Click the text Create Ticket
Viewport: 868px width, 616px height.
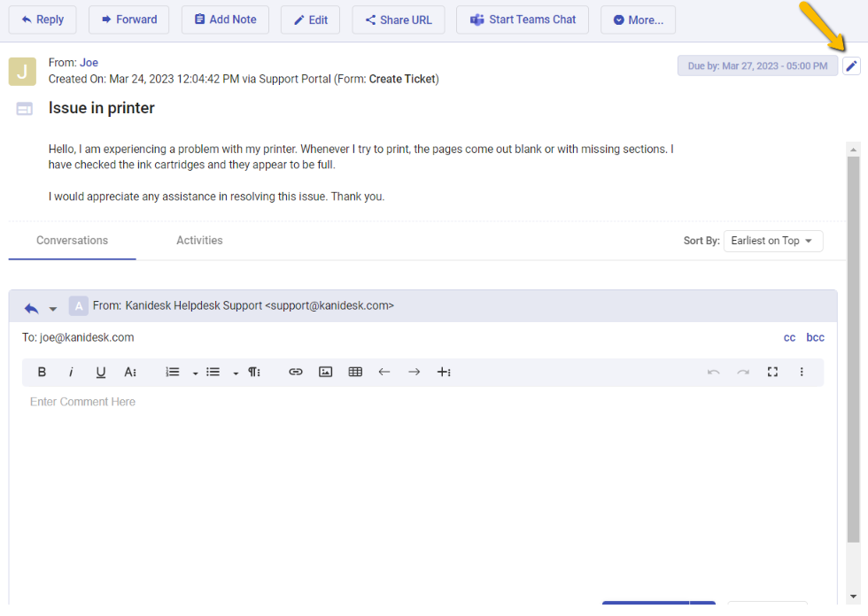pos(402,79)
